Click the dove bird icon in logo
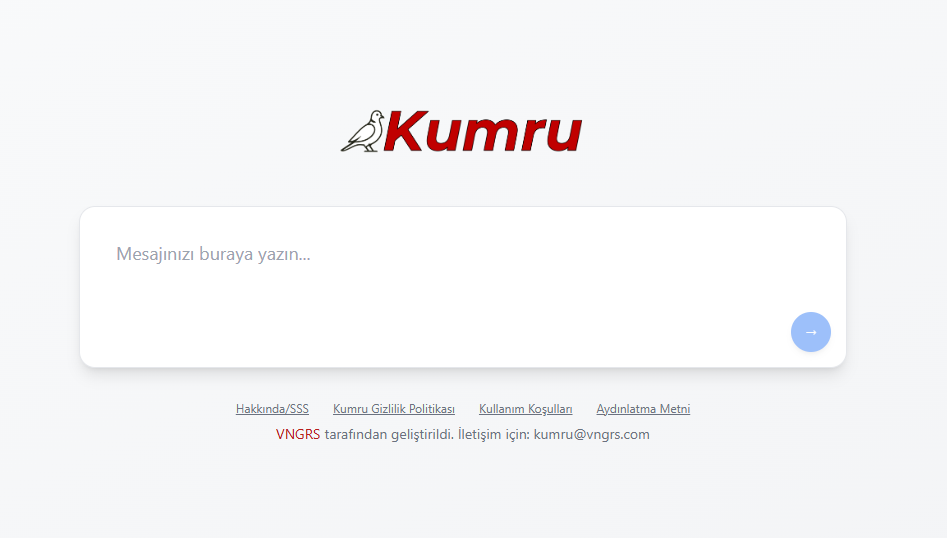947x538 pixels. 362,131
